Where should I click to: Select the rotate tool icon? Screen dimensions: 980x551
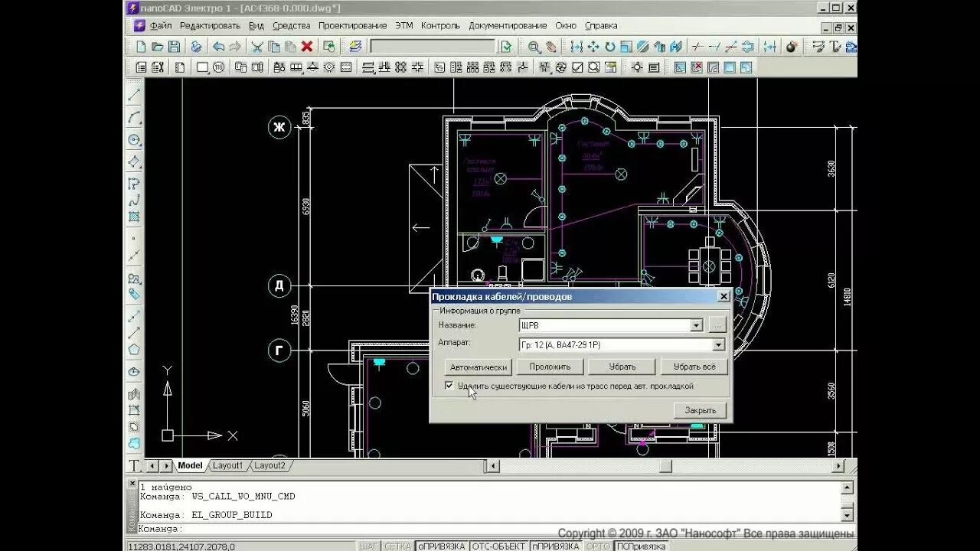(610, 47)
